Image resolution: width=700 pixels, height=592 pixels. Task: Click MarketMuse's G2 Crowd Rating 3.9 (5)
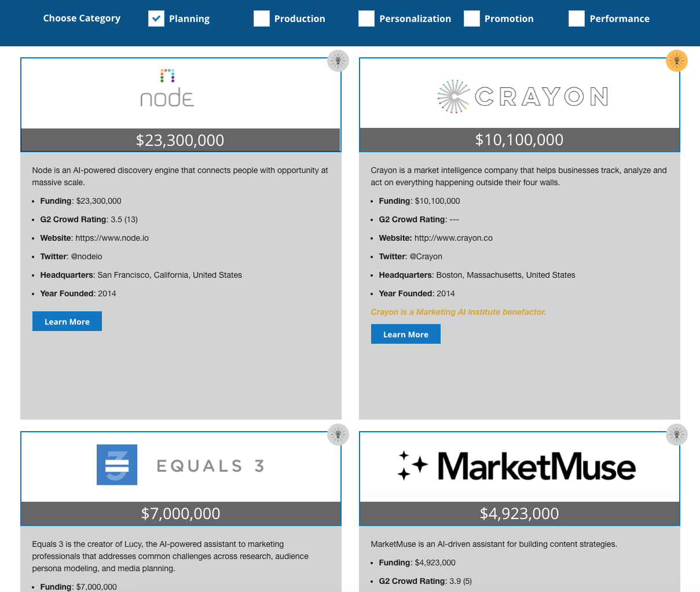(426, 581)
